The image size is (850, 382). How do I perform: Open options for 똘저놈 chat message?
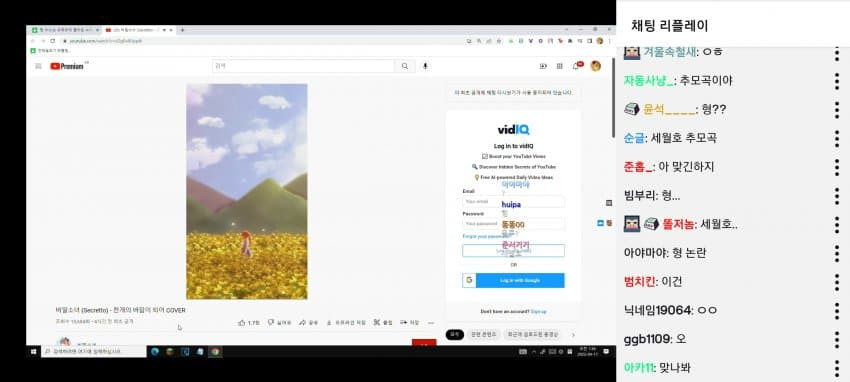[x=836, y=224]
